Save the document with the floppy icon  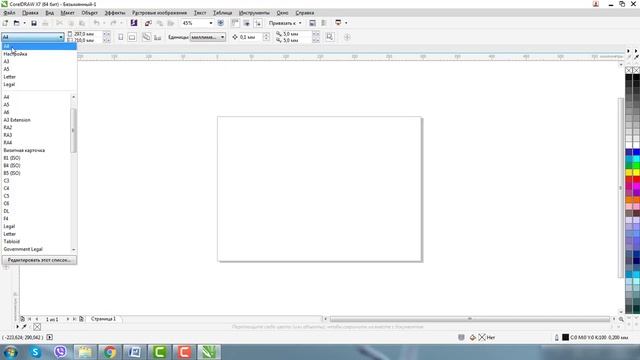point(34,23)
